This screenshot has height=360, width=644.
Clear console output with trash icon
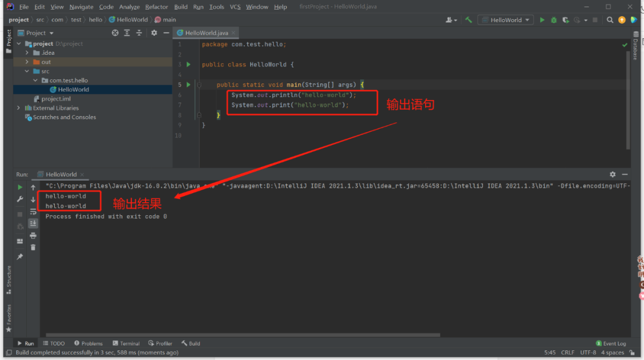pyautogui.click(x=33, y=247)
